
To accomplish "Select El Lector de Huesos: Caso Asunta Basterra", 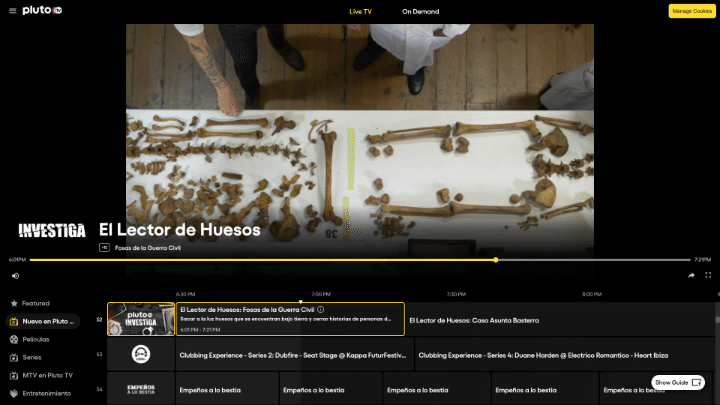I will (560, 320).
